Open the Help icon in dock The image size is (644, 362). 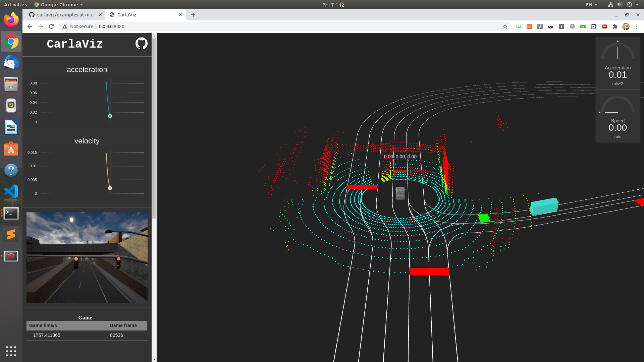pyautogui.click(x=11, y=170)
